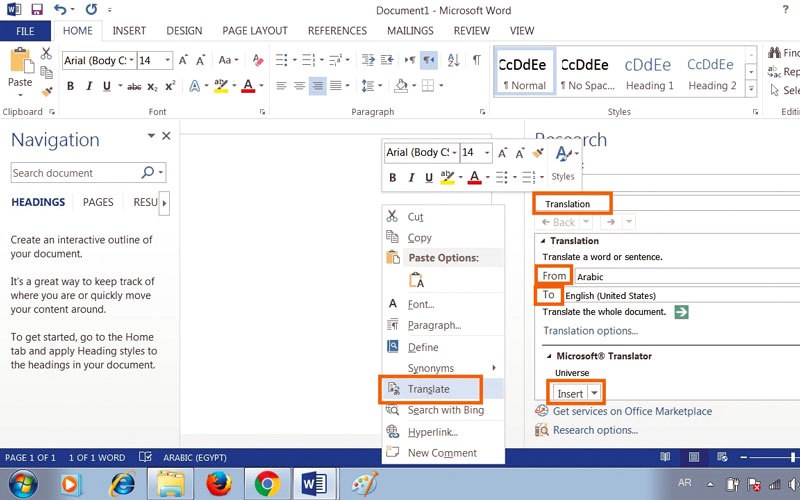This screenshot has height=500, width=800.
Task: Click the search magnifier in Navigation pane
Action: tap(148, 173)
